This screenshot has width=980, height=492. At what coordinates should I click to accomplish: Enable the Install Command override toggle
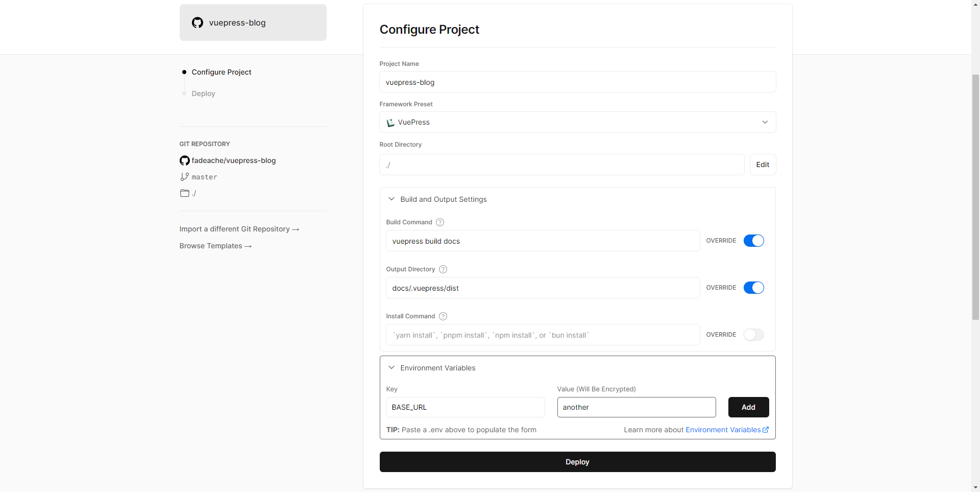tap(753, 335)
